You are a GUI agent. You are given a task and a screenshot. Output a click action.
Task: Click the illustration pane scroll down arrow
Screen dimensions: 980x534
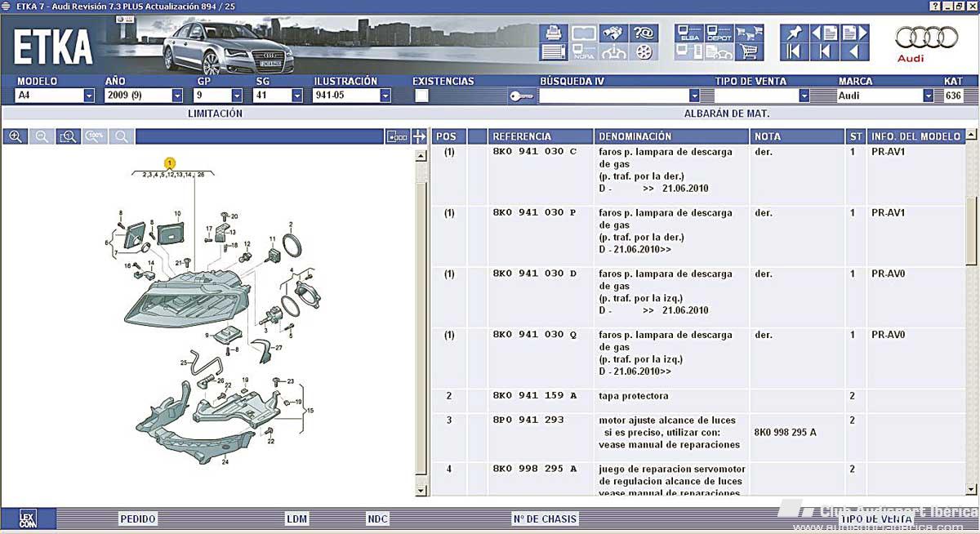tap(421, 491)
